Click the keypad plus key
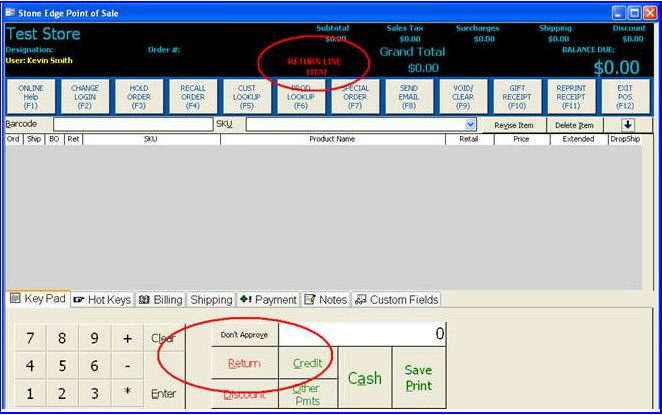This screenshot has height=415, width=662. 128,338
